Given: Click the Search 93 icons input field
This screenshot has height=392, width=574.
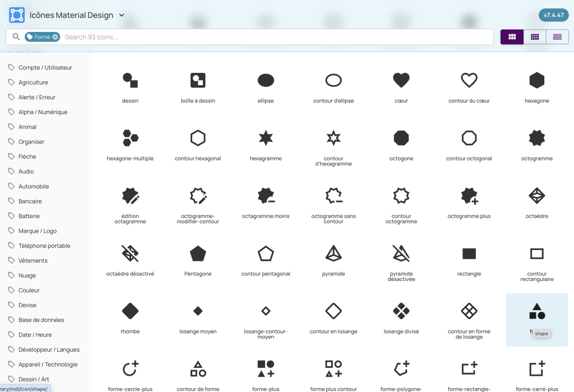Looking at the screenshot, I should [x=275, y=37].
